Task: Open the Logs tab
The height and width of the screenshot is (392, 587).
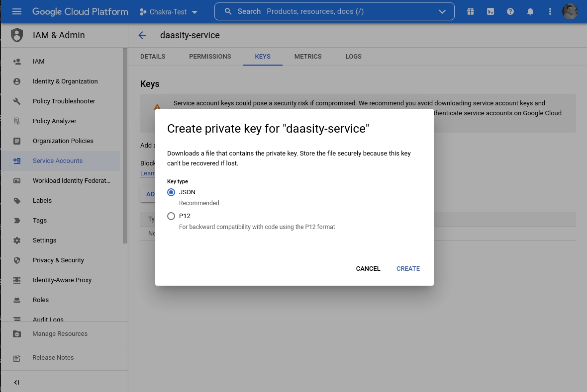Action: (x=353, y=57)
